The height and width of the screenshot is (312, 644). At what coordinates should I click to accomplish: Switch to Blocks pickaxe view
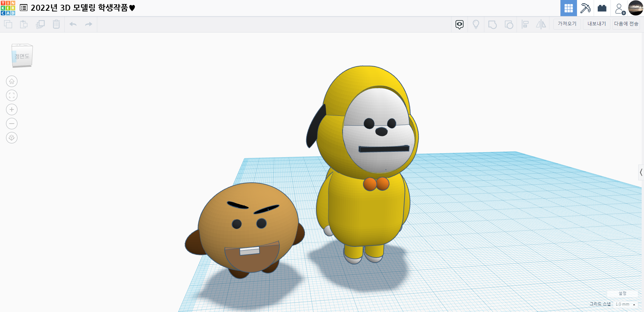pyautogui.click(x=585, y=8)
